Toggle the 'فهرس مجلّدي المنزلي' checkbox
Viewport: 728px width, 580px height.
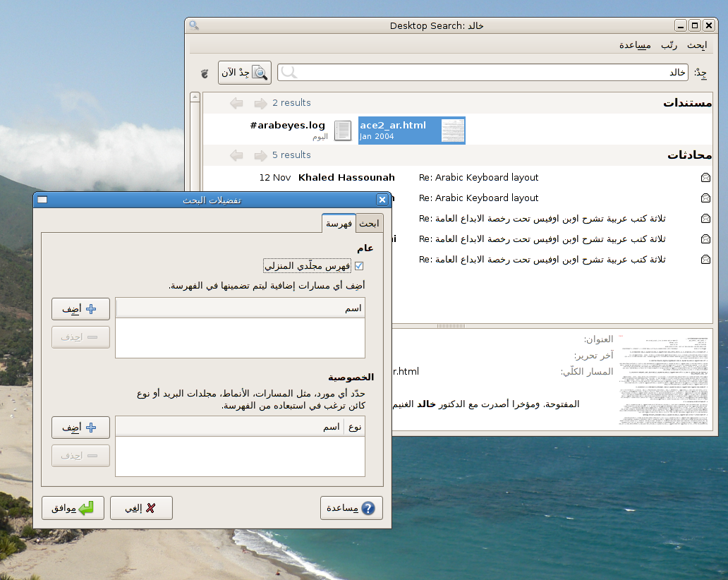[359, 266]
